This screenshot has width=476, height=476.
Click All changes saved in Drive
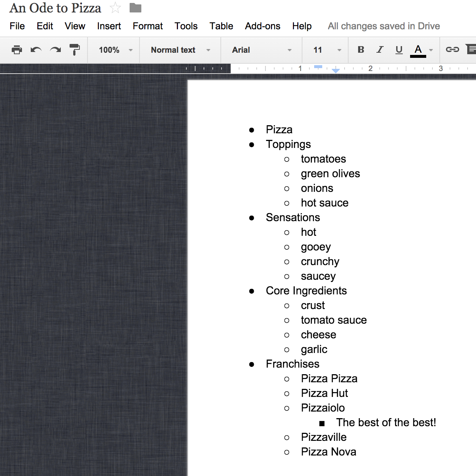[384, 26]
